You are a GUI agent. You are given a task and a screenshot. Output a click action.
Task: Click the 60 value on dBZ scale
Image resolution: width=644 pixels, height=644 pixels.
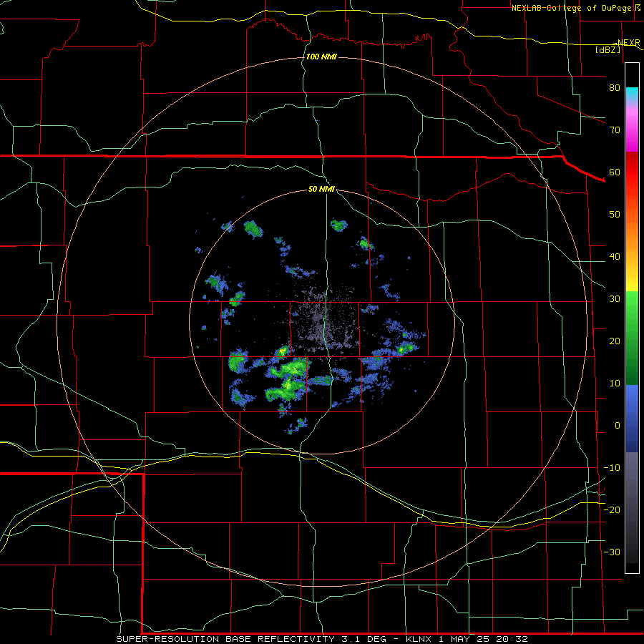coord(615,172)
